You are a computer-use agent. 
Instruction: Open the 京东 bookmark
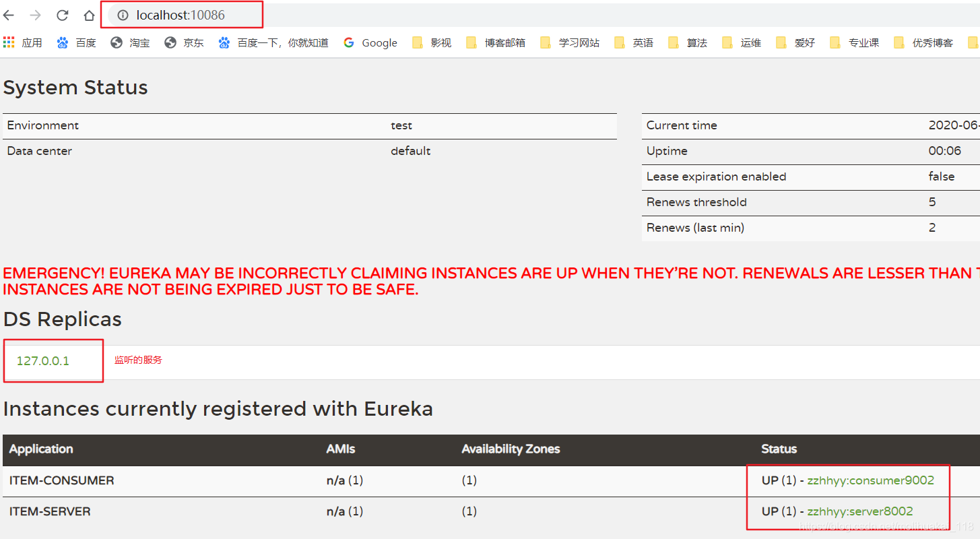coord(184,42)
